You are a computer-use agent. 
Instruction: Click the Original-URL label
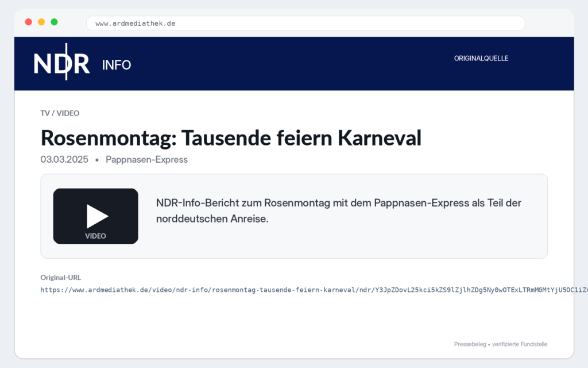click(61, 278)
